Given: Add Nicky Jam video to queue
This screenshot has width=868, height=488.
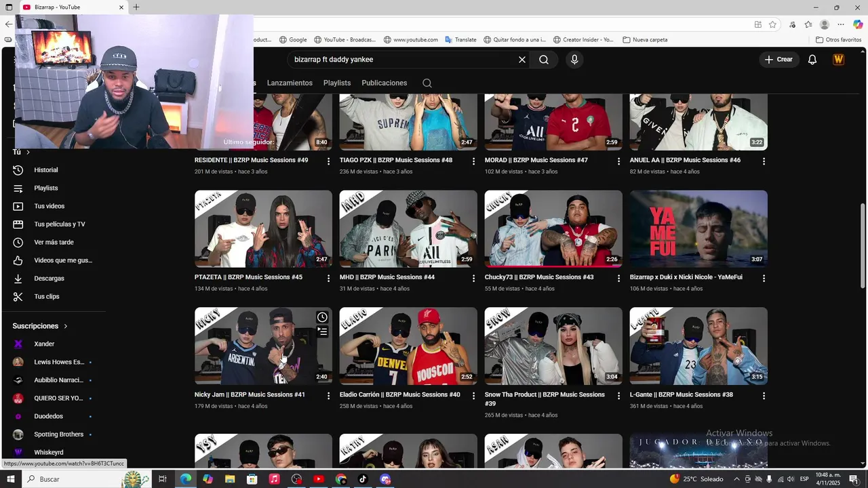Looking at the screenshot, I should [323, 331].
